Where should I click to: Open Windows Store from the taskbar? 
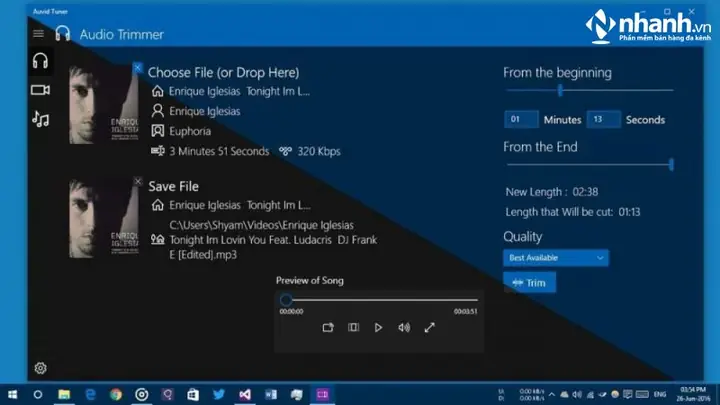[x=193, y=394]
